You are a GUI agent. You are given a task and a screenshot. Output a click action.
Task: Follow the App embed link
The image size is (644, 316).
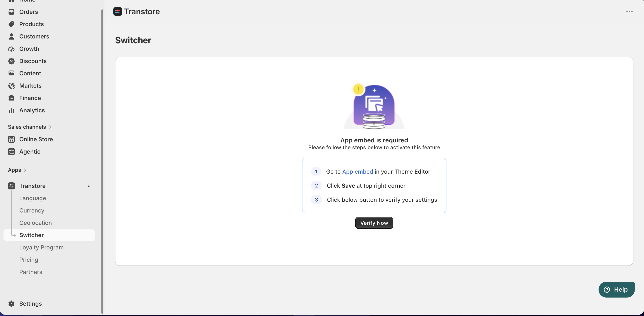[358, 172]
